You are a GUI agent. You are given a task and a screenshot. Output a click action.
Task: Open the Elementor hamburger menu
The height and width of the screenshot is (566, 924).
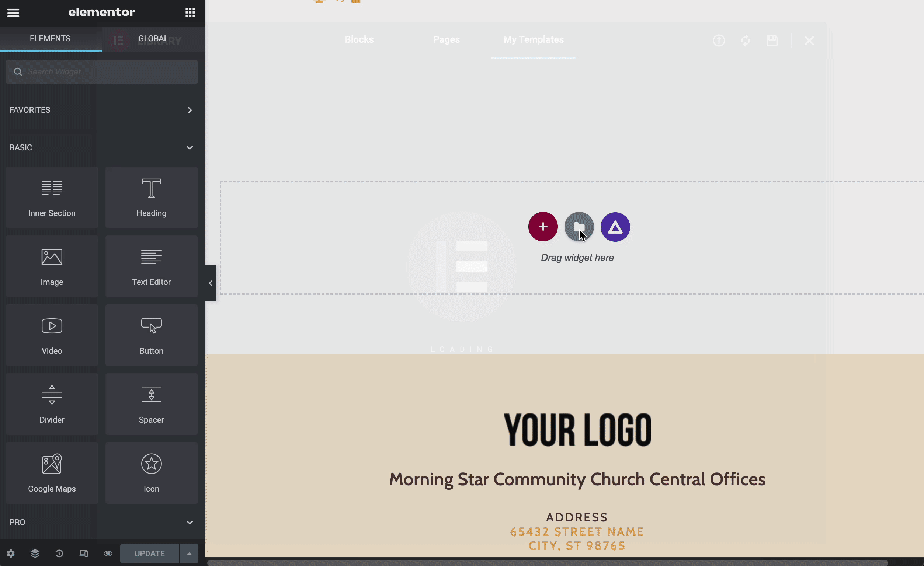click(x=13, y=13)
